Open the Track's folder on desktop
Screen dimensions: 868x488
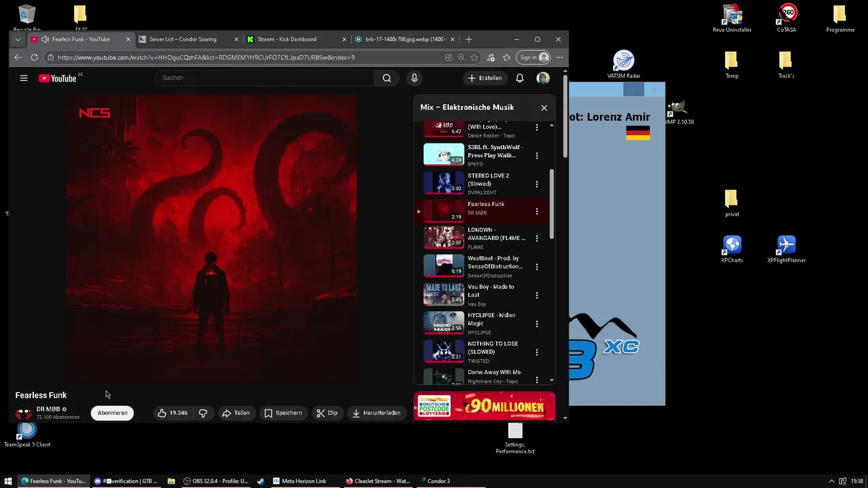[786, 64]
